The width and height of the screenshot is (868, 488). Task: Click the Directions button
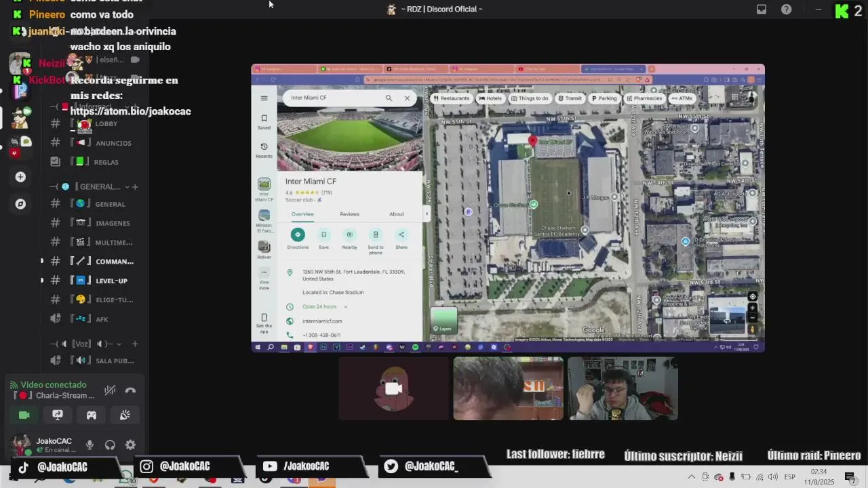pos(298,239)
